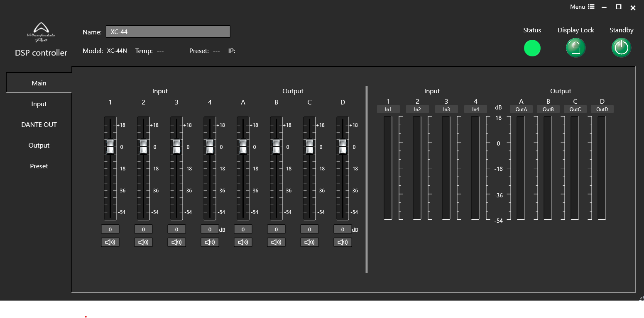Mute Output B speaker icon
Viewport: 644px width, 318px height.
pyautogui.click(x=276, y=243)
